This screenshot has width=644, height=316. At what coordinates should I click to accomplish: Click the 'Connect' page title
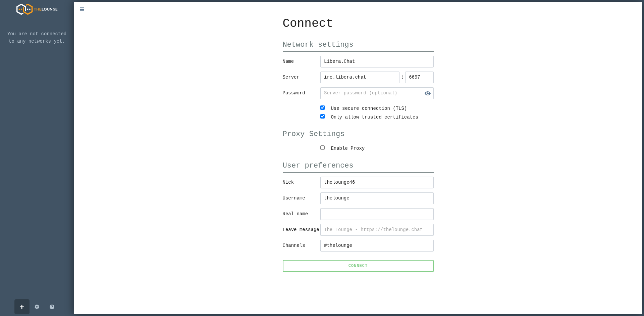point(308,23)
